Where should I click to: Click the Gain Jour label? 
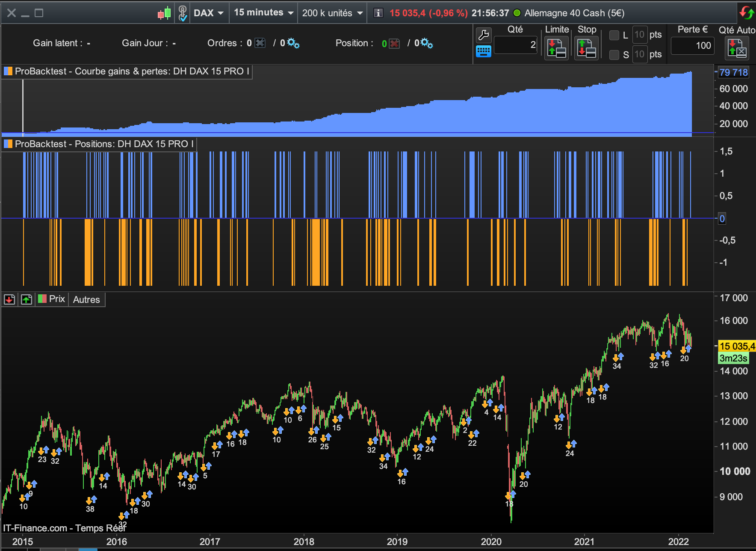tap(145, 43)
